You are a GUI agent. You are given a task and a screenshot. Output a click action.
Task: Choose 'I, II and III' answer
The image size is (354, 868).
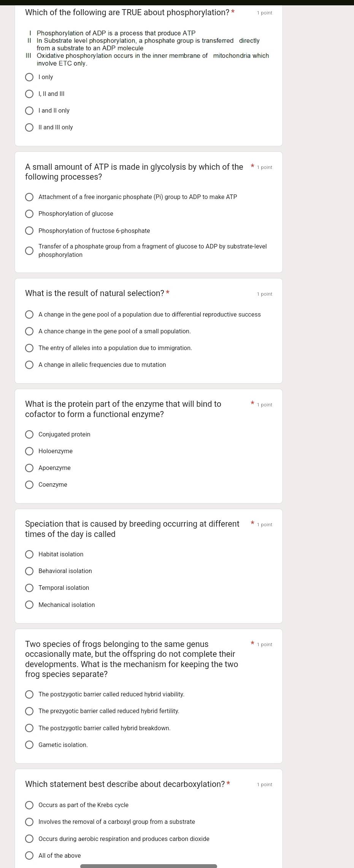click(29, 94)
